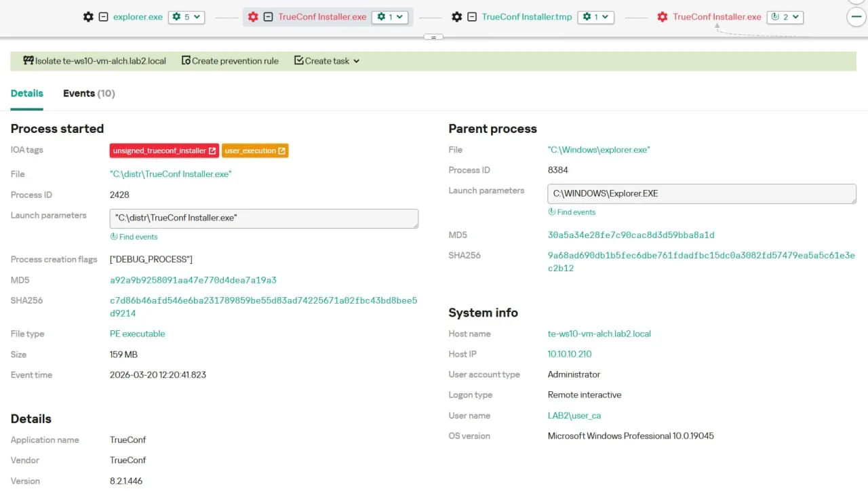Open external link icon on unsigned_trueconf_installer tag
Image resolution: width=868 pixels, height=491 pixels.
212,151
